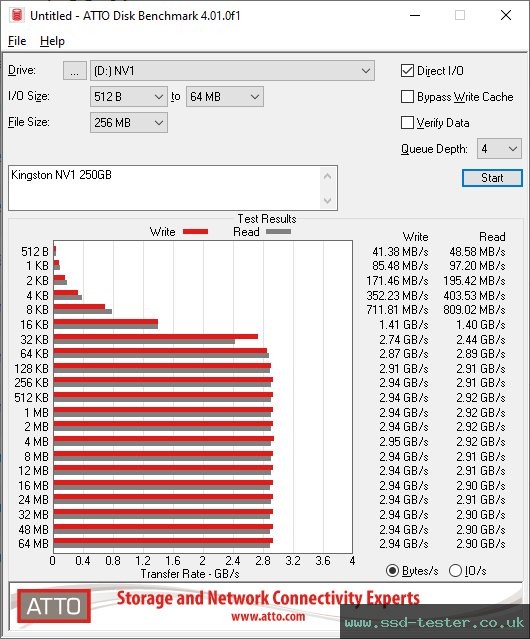Click the 128 KB row label in chart
The width and height of the screenshot is (530, 639).
[x=31, y=368]
